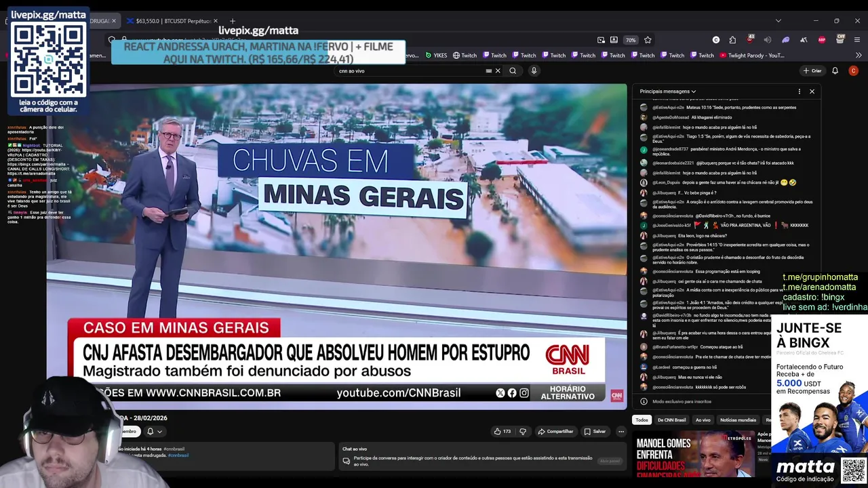
Task: Open the Manoel Gomes video thumbnail
Action: pos(694,454)
